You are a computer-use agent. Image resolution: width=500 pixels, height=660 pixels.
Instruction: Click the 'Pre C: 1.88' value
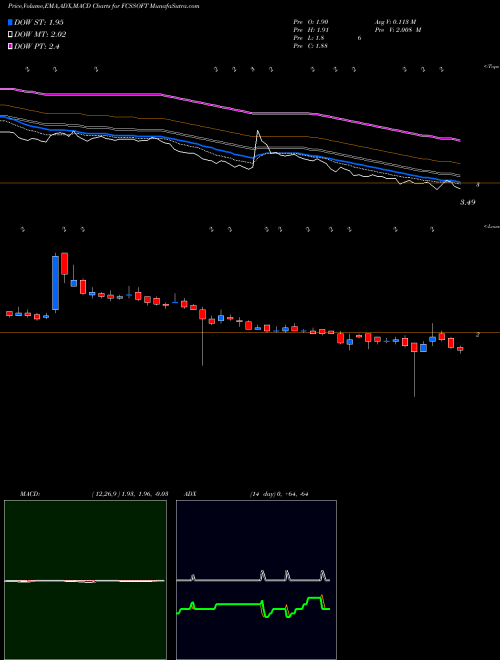[311, 46]
